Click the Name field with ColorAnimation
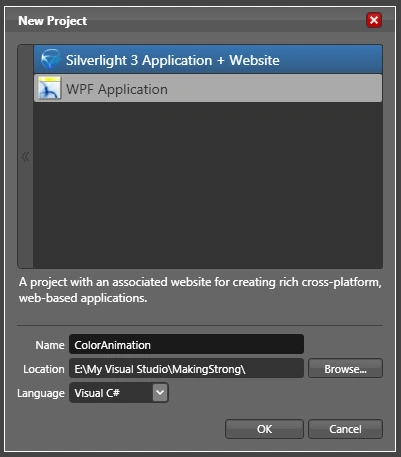The width and height of the screenshot is (401, 457). [186, 344]
